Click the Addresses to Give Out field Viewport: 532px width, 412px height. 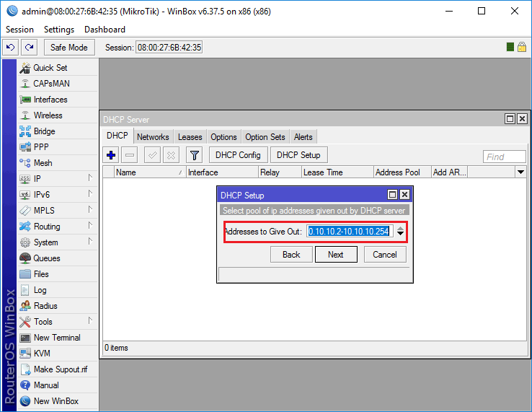click(x=350, y=232)
